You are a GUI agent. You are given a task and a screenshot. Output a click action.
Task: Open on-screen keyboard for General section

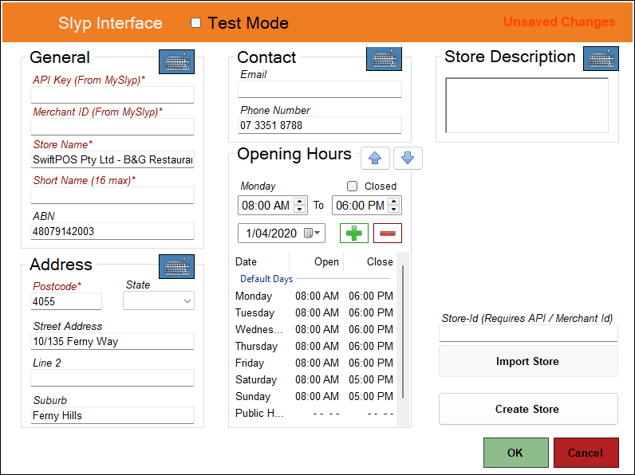[177, 62]
